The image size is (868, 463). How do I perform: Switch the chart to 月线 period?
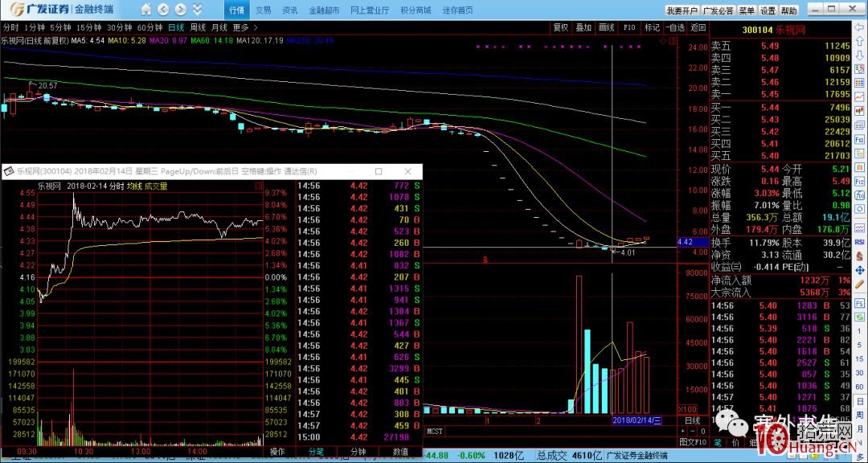click(219, 27)
